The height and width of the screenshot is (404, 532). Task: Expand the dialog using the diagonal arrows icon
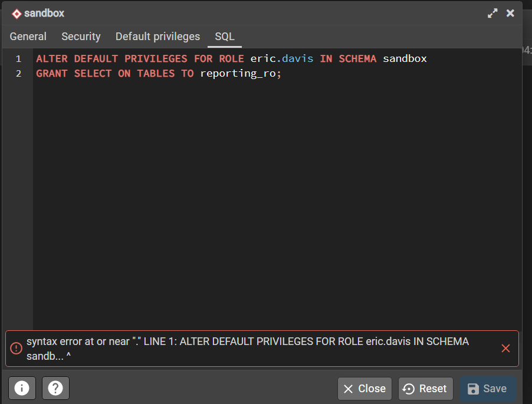coord(493,12)
